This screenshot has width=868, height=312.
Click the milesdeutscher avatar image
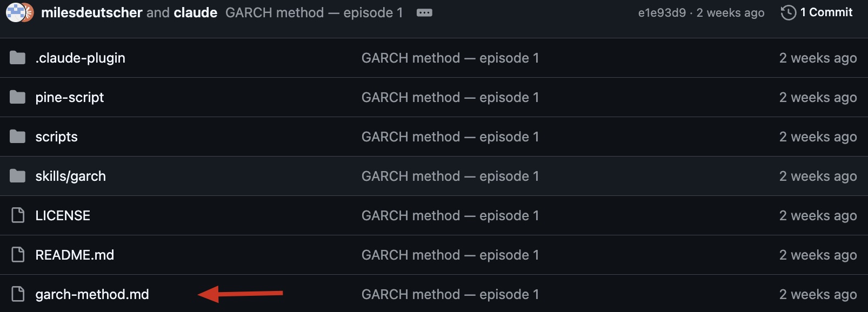click(15, 12)
